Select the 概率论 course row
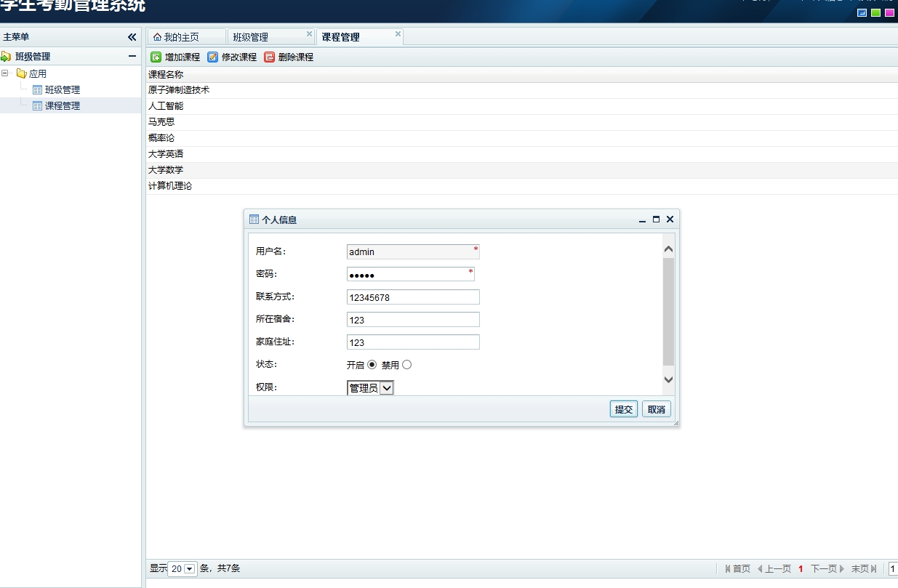The height and width of the screenshot is (588, 898). coord(522,138)
